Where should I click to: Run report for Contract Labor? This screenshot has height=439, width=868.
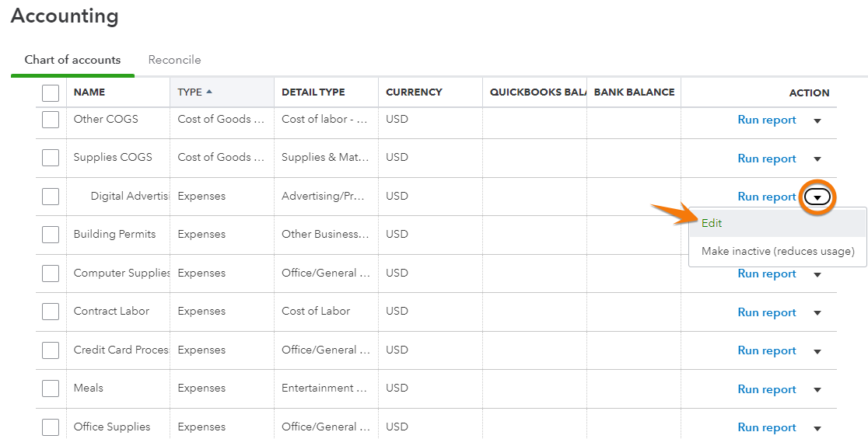click(766, 312)
